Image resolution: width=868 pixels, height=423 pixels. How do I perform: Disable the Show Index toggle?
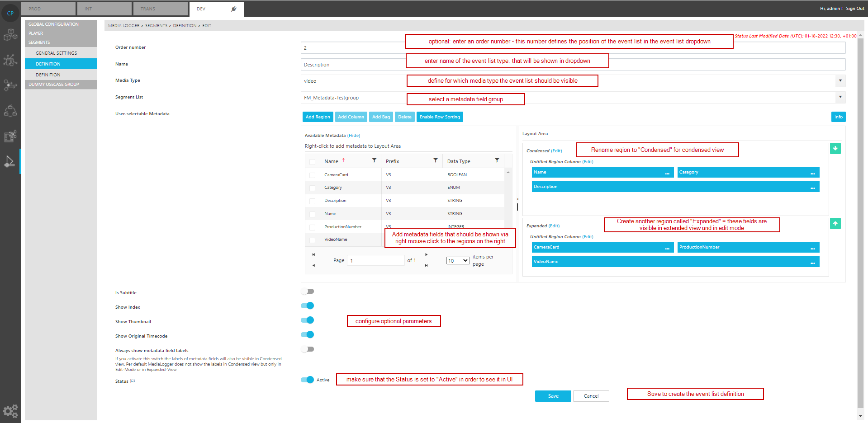pyautogui.click(x=308, y=306)
